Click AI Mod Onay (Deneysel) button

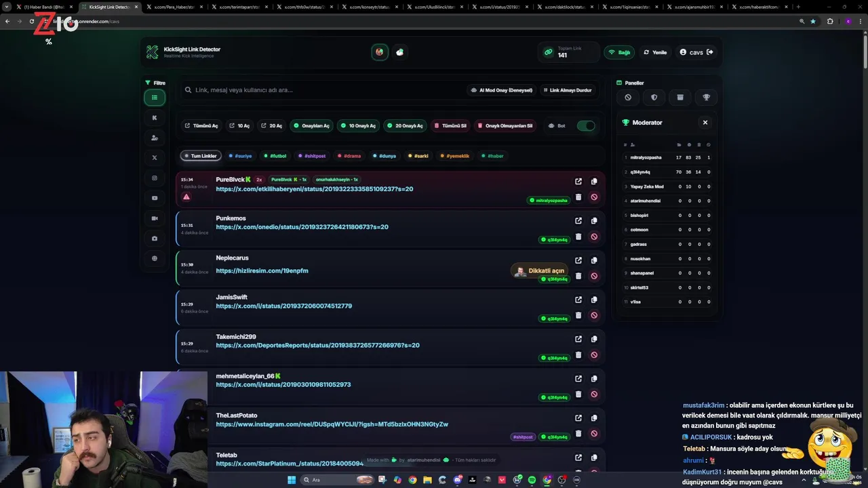[x=501, y=90]
